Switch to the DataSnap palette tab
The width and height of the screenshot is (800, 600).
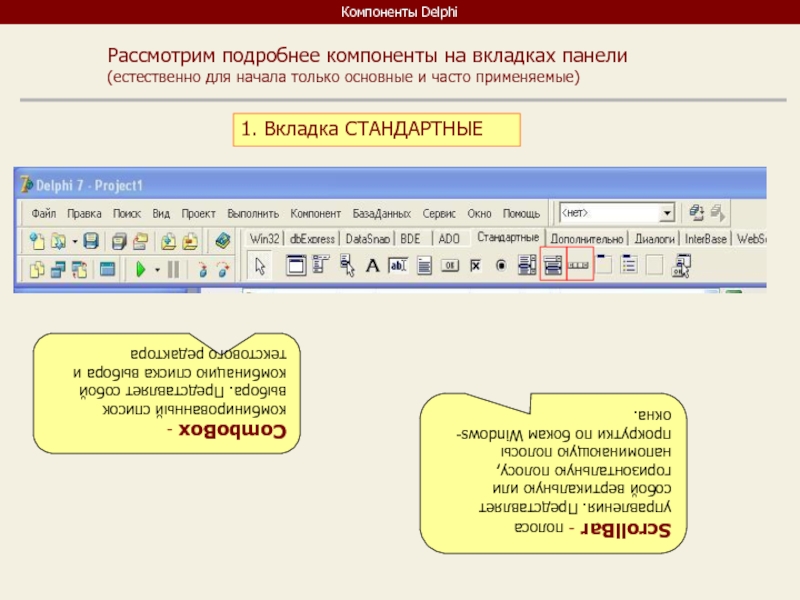point(367,238)
